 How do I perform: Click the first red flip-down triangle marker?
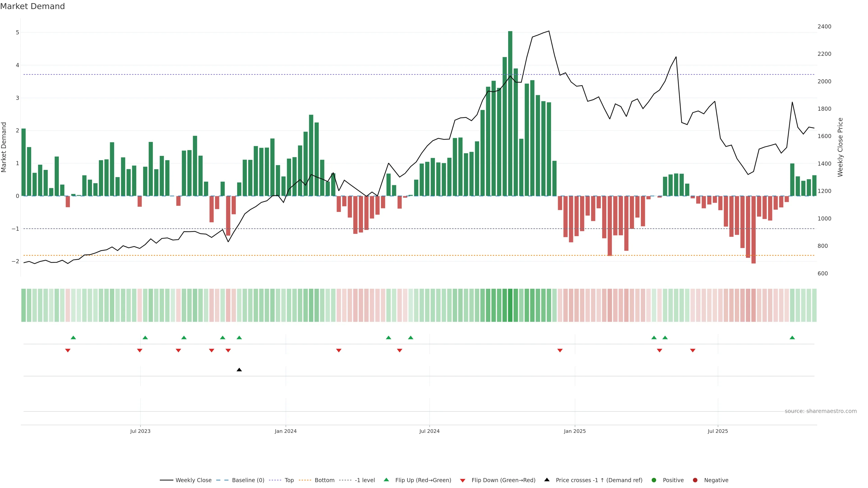pos(68,351)
